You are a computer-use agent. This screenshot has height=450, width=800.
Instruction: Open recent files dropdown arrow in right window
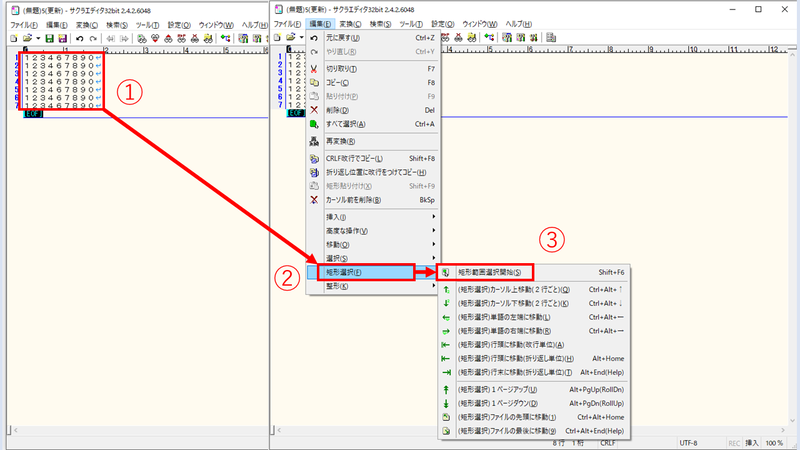302,37
